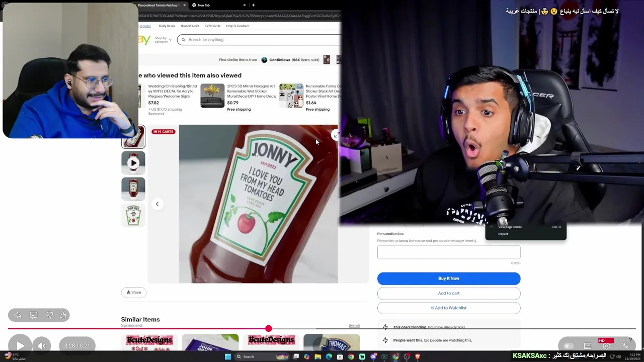Open File Explorer from taskbar

pos(317,356)
